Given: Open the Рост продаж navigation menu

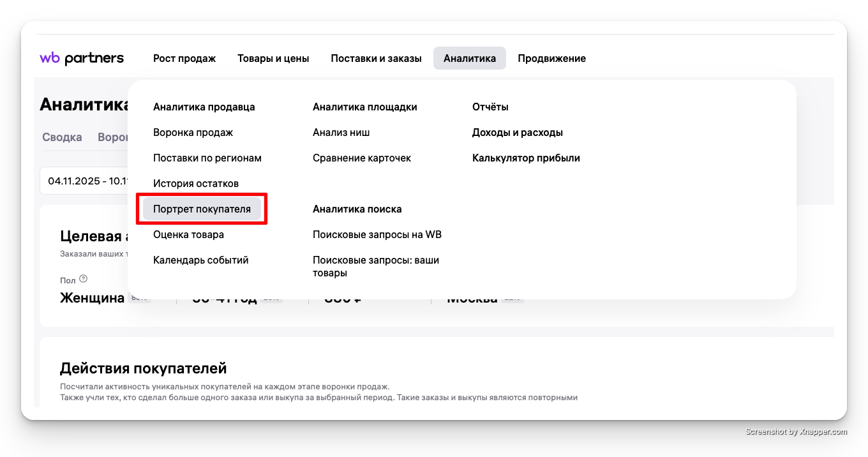Looking at the screenshot, I should tap(184, 59).
